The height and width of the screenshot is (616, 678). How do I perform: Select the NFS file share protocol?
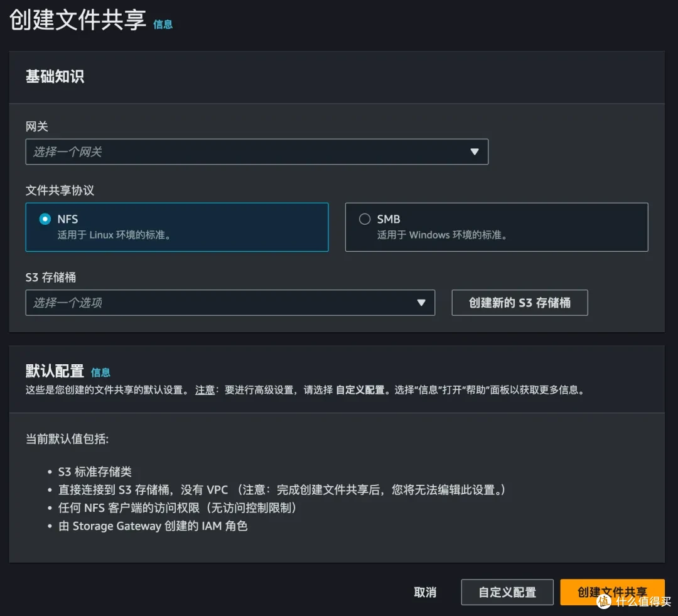176,227
